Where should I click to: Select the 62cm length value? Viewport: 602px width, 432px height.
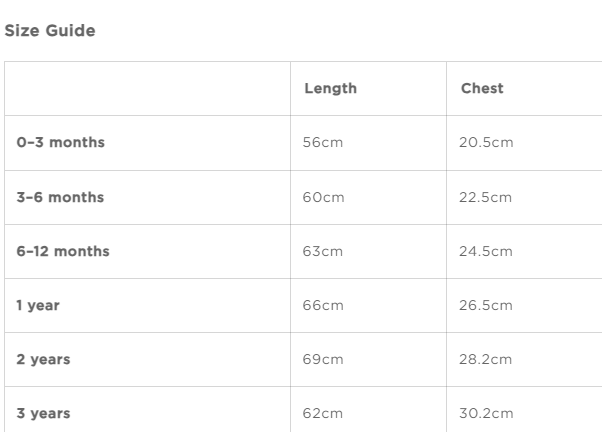click(323, 413)
